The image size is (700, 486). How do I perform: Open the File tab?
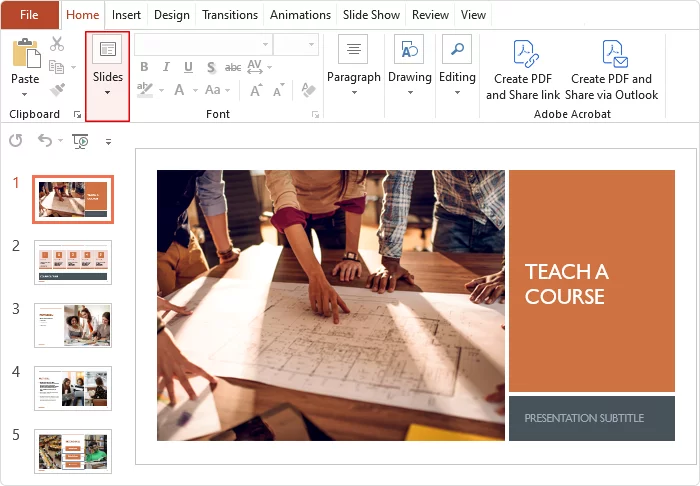[x=29, y=15]
